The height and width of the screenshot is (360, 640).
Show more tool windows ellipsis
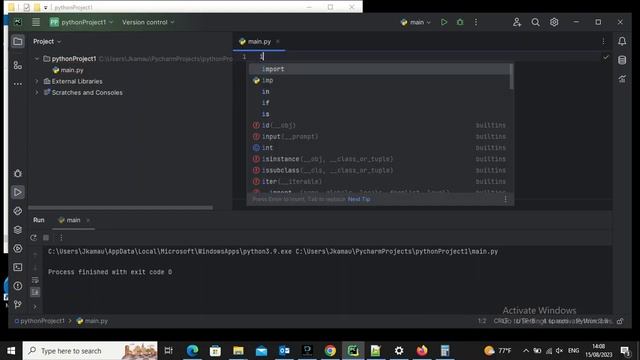tap(18, 84)
